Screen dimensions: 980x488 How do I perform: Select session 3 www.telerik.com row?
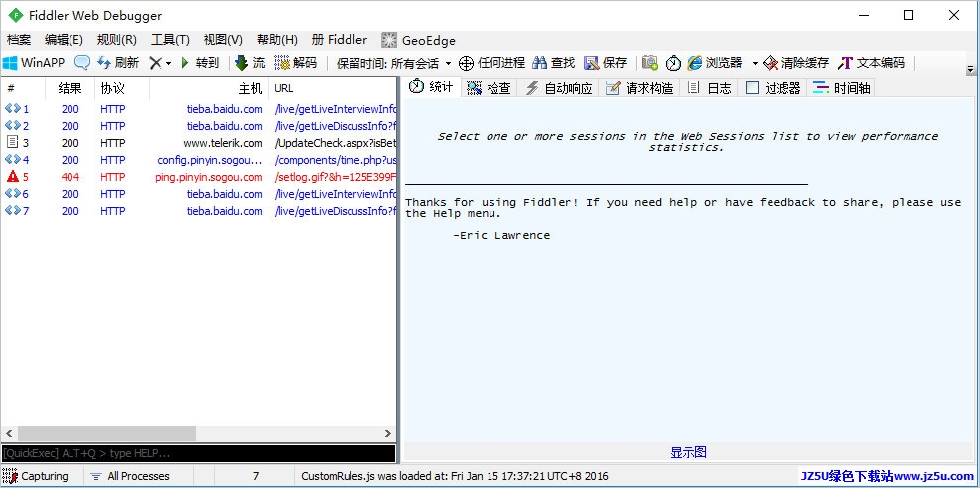[x=199, y=143]
